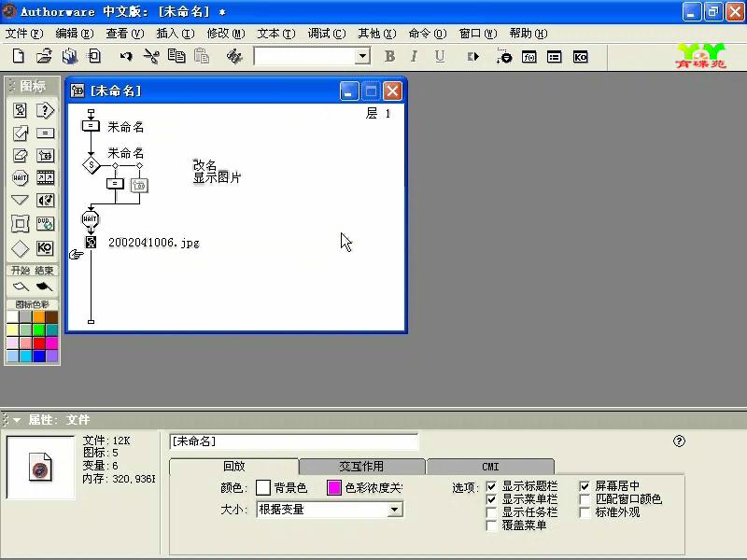Select the Display icon in the palette
This screenshot has height=560, width=747.
coord(20,110)
